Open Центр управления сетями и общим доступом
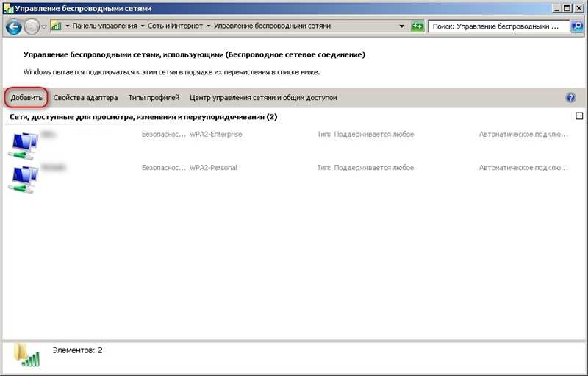The height and width of the screenshot is (376, 588). tap(263, 98)
